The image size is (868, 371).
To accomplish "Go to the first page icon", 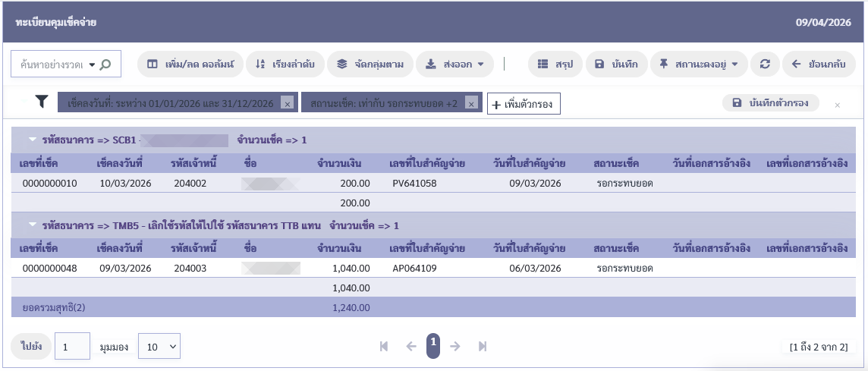I will pyautogui.click(x=384, y=346).
